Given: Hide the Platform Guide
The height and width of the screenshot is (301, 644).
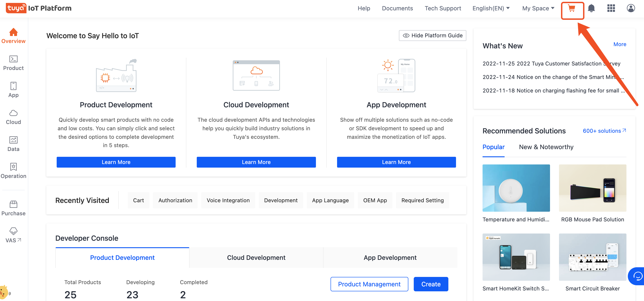Looking at the screenshot, I should [432, 36].
